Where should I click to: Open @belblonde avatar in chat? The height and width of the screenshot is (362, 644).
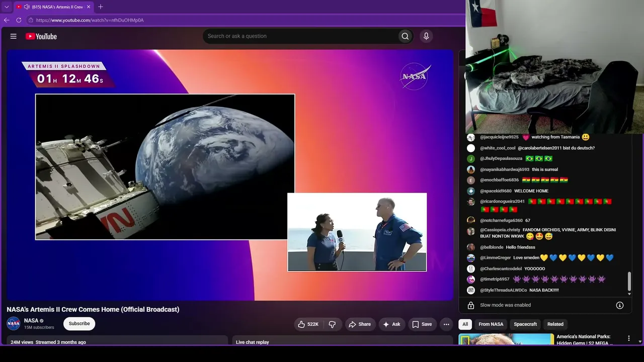click(x=471, y=247)
